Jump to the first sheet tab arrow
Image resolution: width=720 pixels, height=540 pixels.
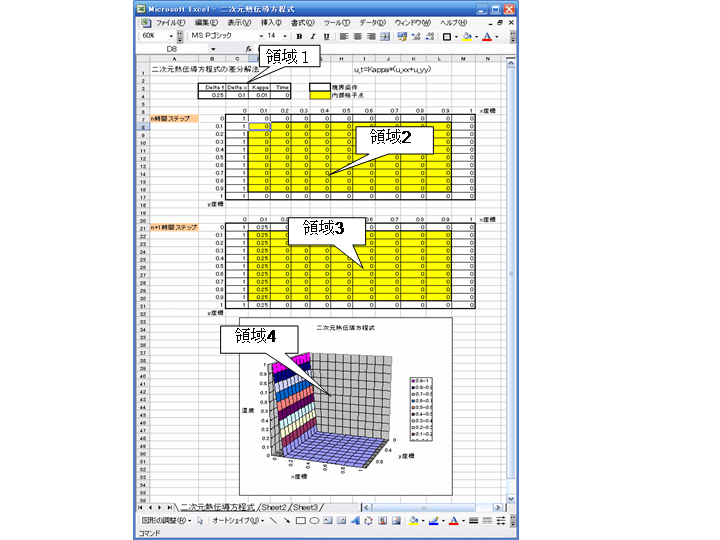(x=140, y=507)
